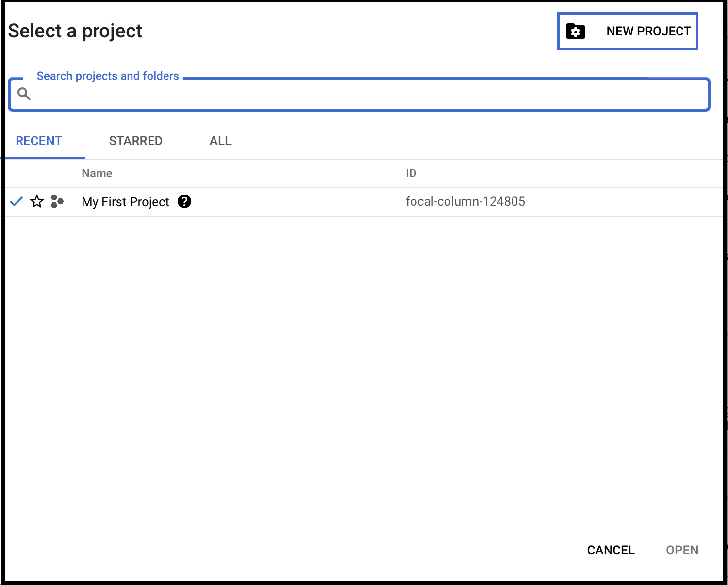Screen dimensions: 728x585
Task: Click the Search projects and folders field
Action: pyautogui.click(x=340, y=95)
